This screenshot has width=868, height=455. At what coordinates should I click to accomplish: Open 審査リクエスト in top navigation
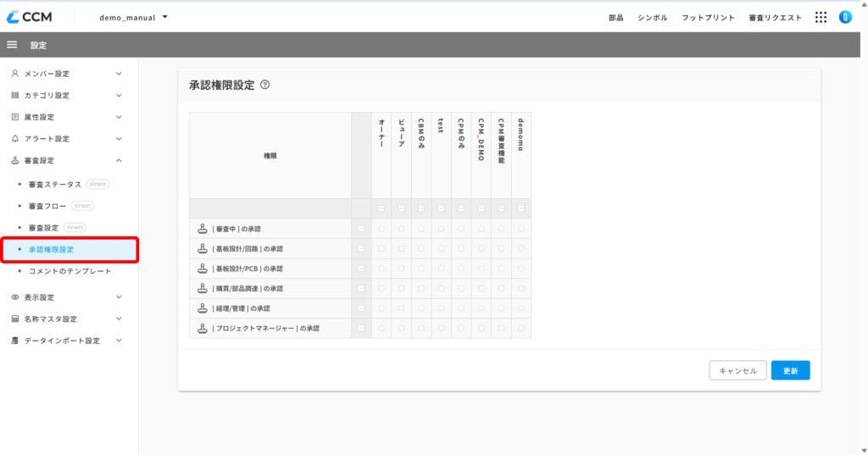coord(775,18)
